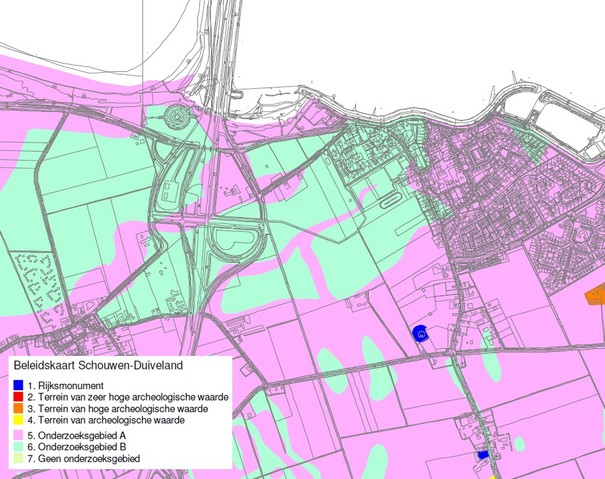Viewport: 605px width, 479px height.
Task: Click the pale green Geen onderzoeksgebied swatch
Action: point(18,459)
